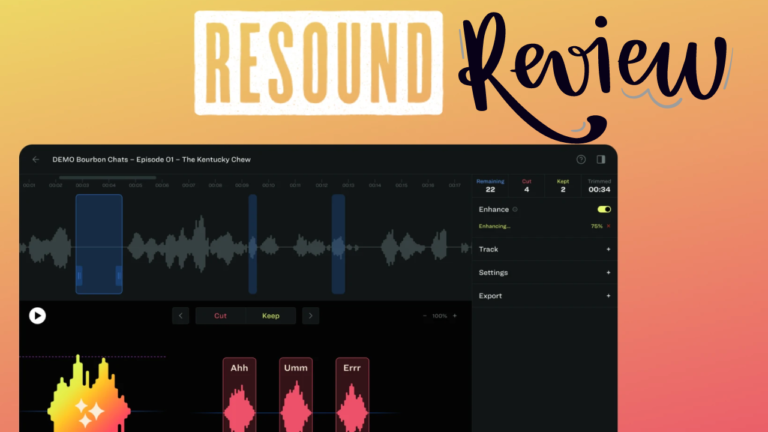The height and width of the screenshot is (432, 768).
Task: Expand the Export section
Action: [544, 296]
